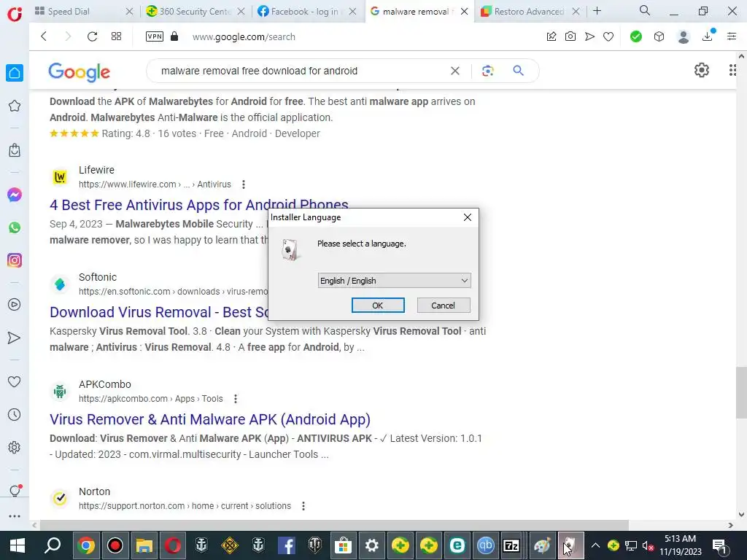Image resolution: width=747 pixels, height=560 pixels.
Task: Open Opera settings gear in the sidebar
Action: 15,448
